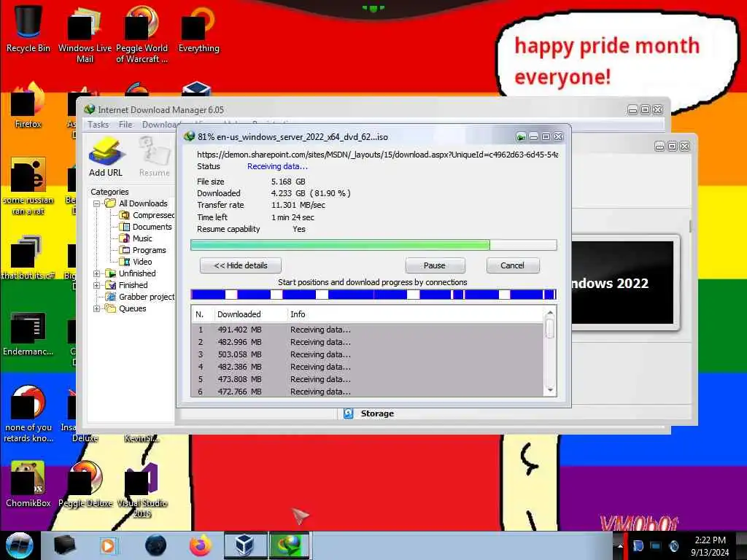This screenshot has height=560, width=747.
Task: Pause the current download
Action: tap(435, 265)
